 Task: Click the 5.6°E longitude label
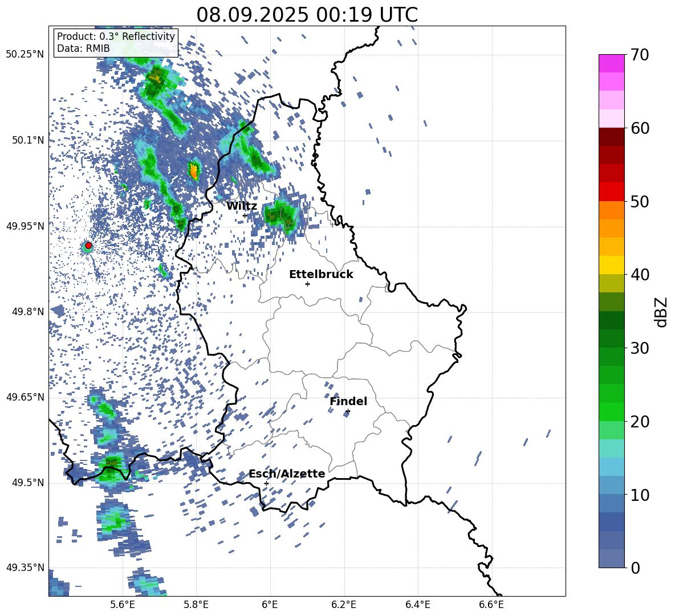click(x=123, y=605)
